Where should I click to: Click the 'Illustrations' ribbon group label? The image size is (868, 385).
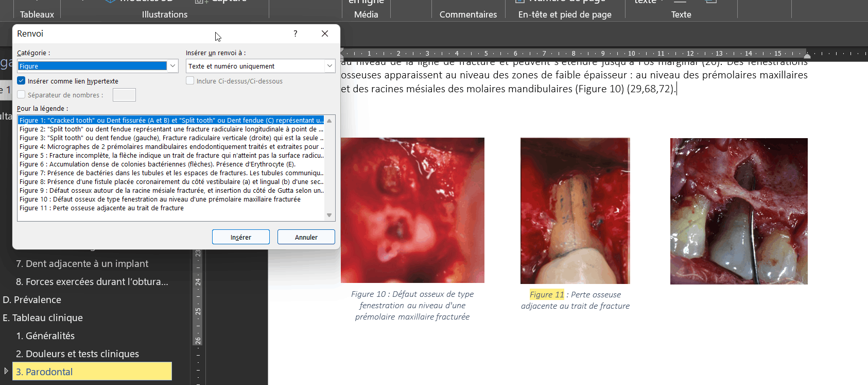165,14
